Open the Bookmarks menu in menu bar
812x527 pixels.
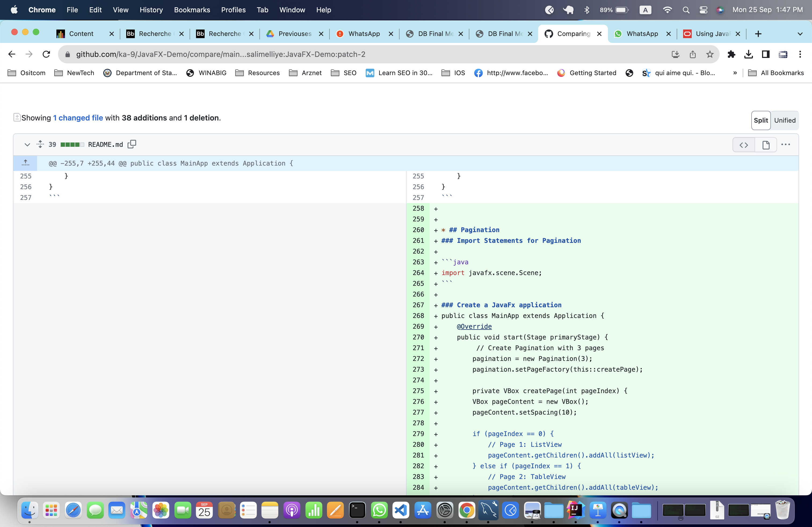pyautogui.click(x=192, y=10)
